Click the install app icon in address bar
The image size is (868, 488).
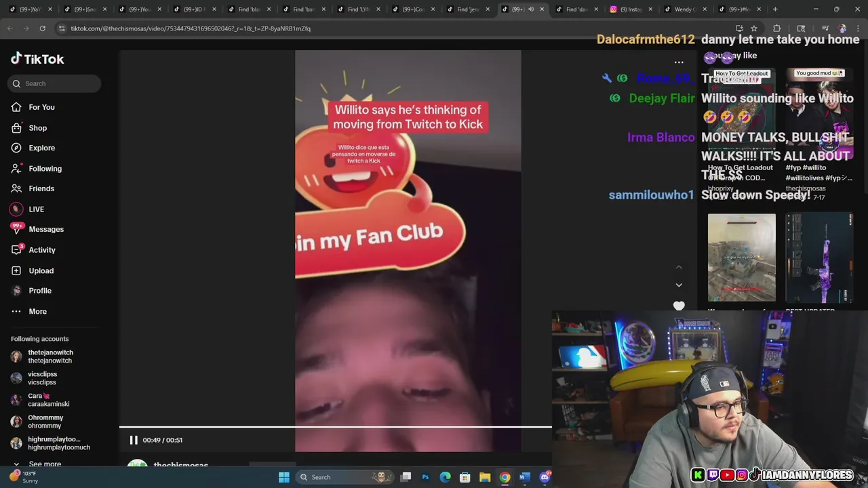point(739,28)
